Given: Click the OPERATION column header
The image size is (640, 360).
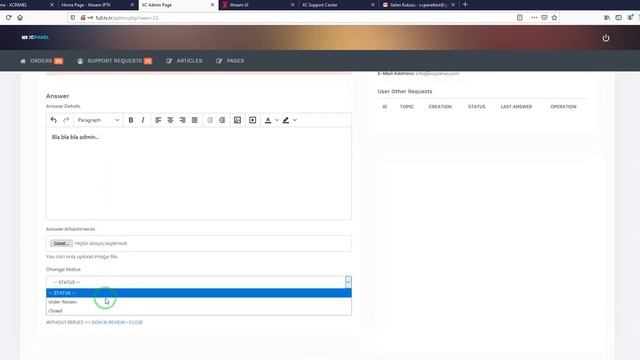Looking at the screenshot, I should [x=563, y=107].
